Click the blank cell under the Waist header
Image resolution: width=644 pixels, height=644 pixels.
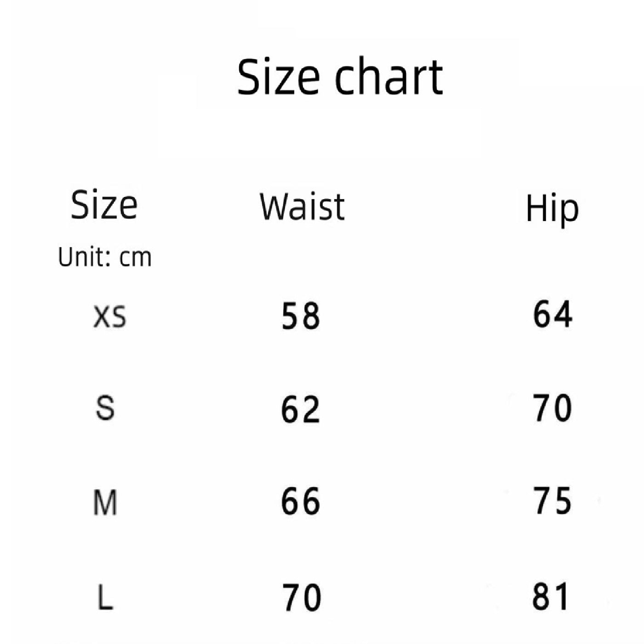[302, 257]
